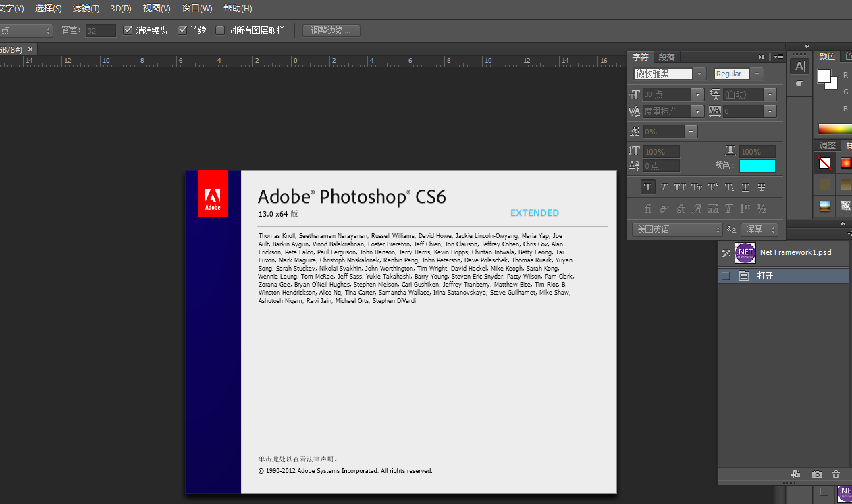
Task: Open 滤镜(T) menu
Action: coord(86,8)
